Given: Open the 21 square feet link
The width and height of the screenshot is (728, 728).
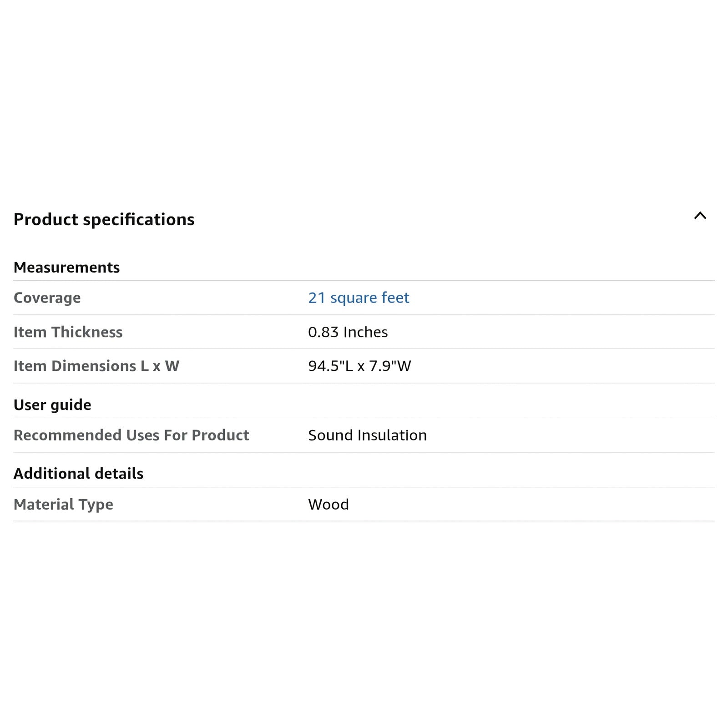Looking at the screenshot, I should [359, 298].
